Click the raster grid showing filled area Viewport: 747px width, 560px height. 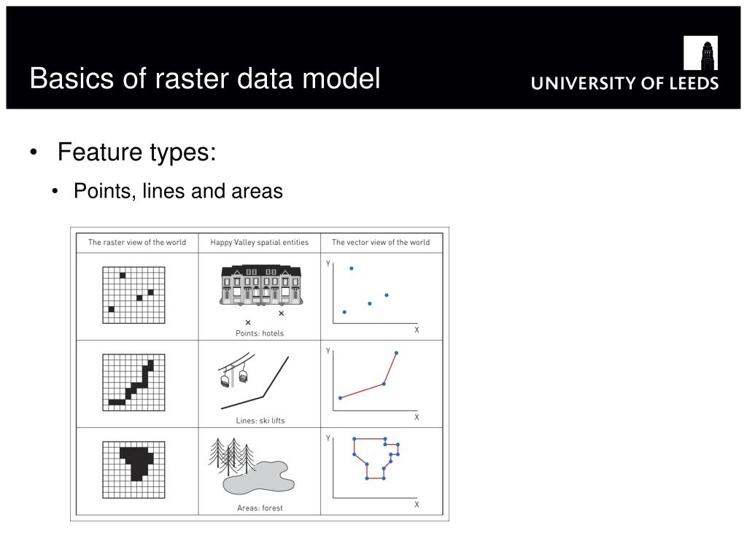pyautogui.click(x=134, y=470)
